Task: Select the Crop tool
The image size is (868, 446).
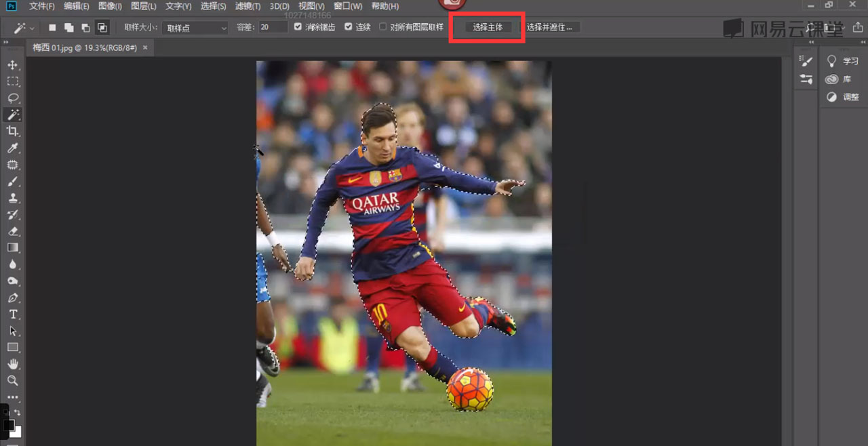Action: [x=12, y=131]
